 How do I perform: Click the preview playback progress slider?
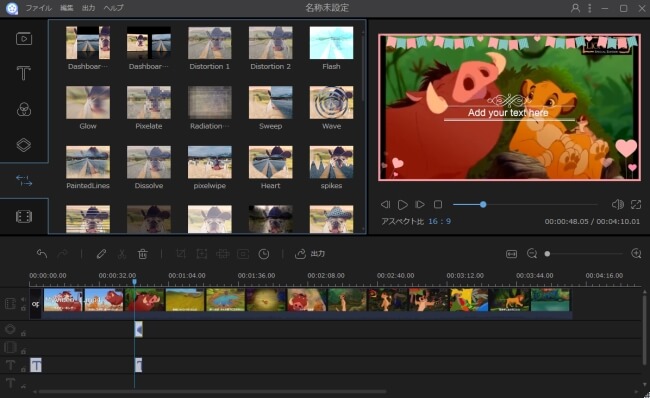point(525,204)
